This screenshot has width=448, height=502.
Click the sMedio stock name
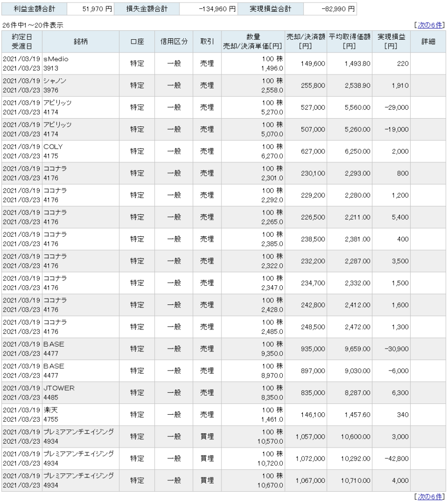(56, 59)
